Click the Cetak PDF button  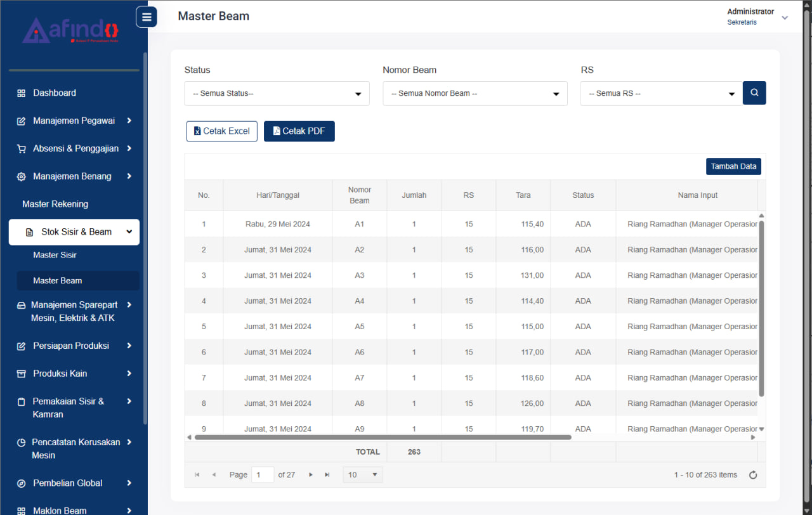pos(299,131)
